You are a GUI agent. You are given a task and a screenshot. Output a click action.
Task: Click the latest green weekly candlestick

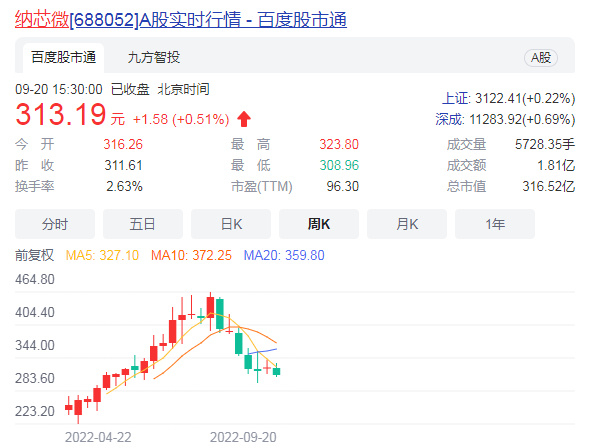pyautogui.click(x=277, y=371)
